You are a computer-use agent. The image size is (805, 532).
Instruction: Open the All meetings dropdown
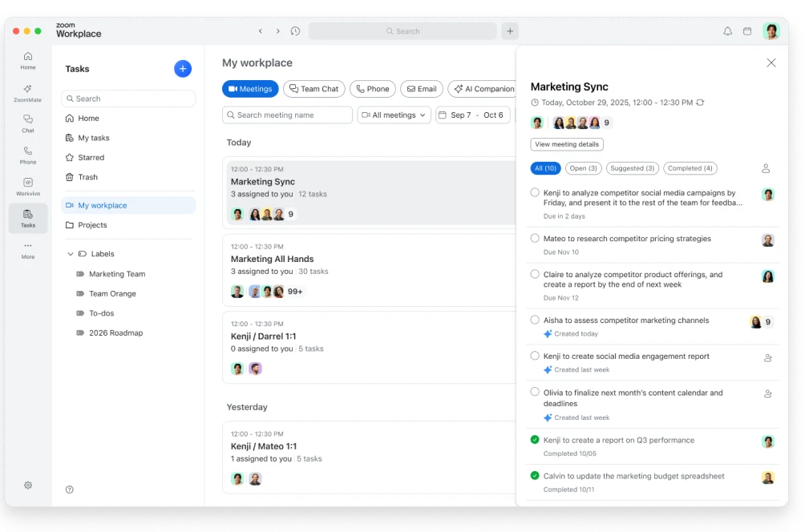[x=394, y=115]
